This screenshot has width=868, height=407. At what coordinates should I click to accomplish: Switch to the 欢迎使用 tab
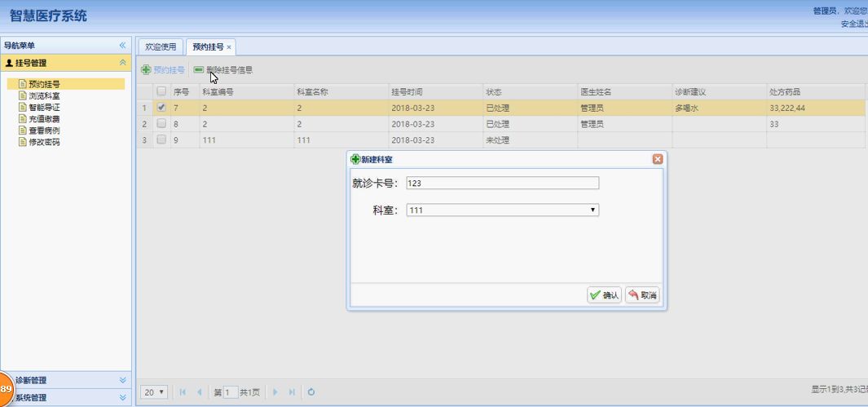[161, 47]
